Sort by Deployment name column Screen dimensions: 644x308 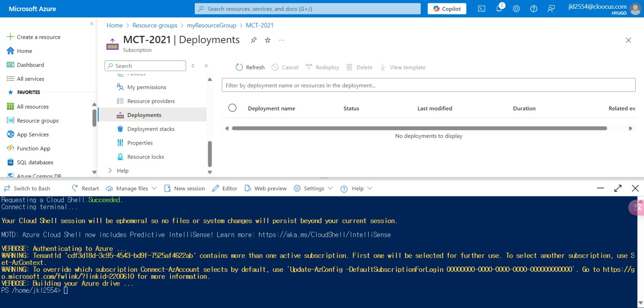[272, 109]
